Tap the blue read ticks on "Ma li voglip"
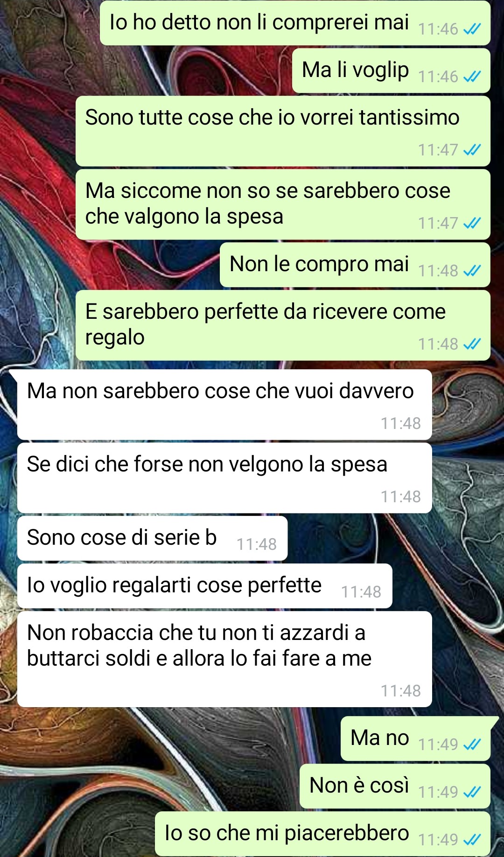 472,77
